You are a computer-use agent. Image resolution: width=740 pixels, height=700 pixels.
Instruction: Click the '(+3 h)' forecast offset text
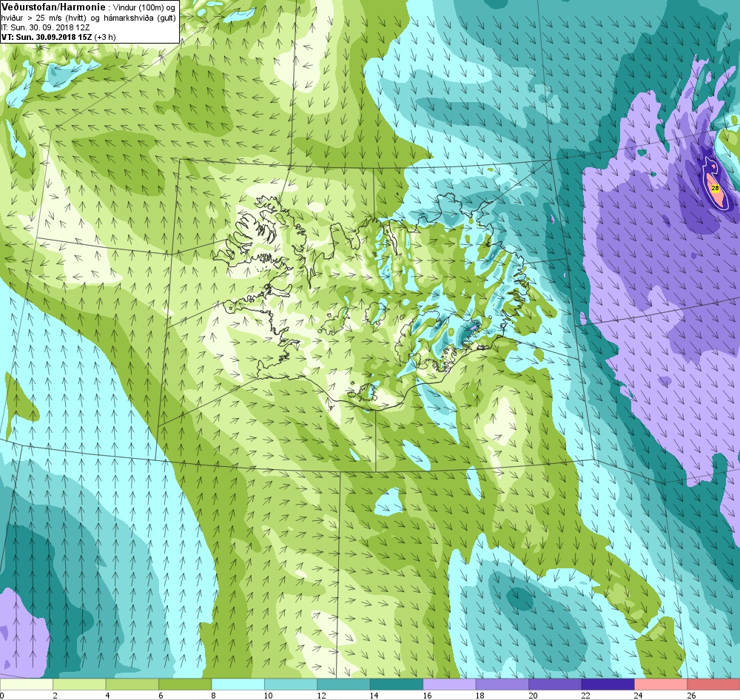pyautogui.click(x=105, y=37)
